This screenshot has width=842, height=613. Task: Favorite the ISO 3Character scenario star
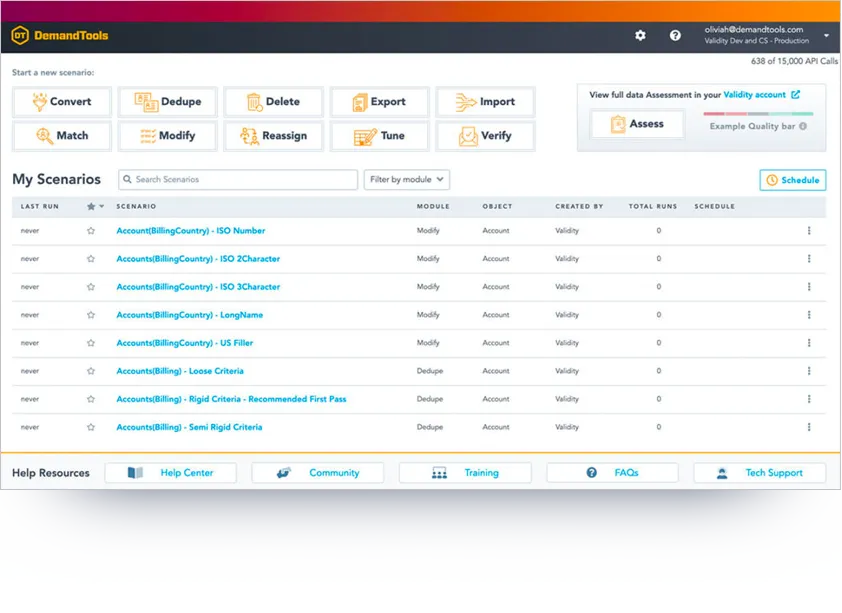91,287
